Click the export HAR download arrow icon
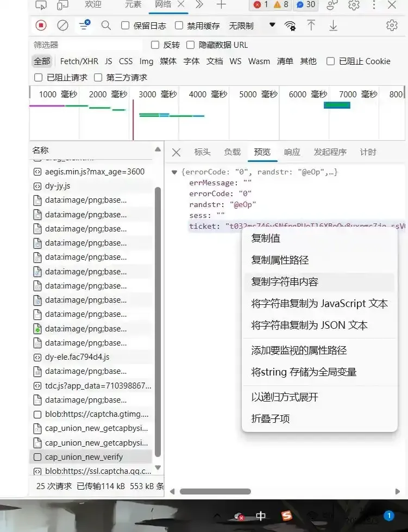The width and height of the screenshot is (408, 532). click(333, 26)
